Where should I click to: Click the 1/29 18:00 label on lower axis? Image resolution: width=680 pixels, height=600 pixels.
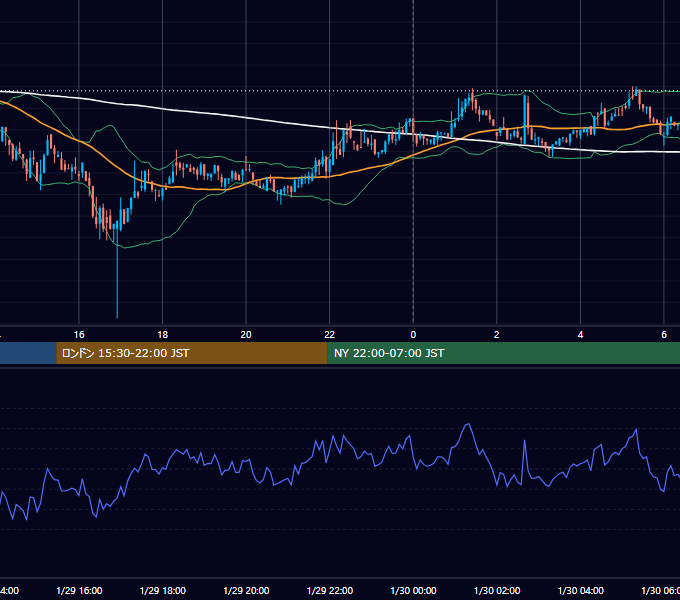click(163, 590)
